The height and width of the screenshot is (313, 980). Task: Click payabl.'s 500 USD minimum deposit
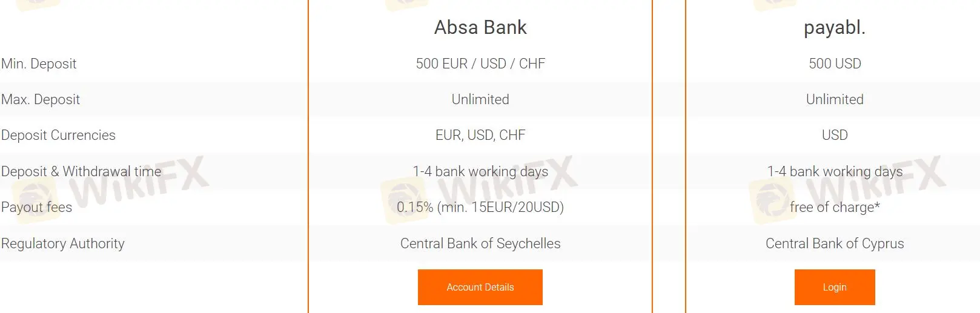pyautogui.click(x=835, y=64)
